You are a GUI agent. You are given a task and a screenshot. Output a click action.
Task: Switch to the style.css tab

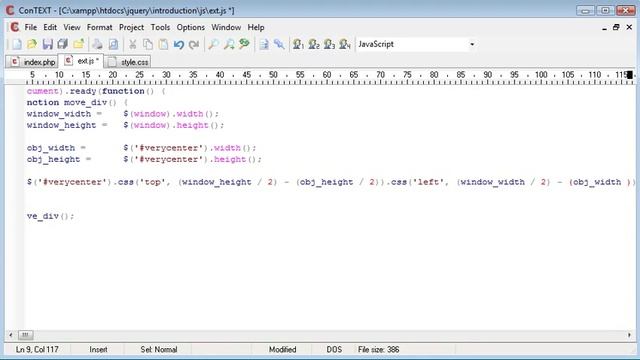(x=128, y=62)
